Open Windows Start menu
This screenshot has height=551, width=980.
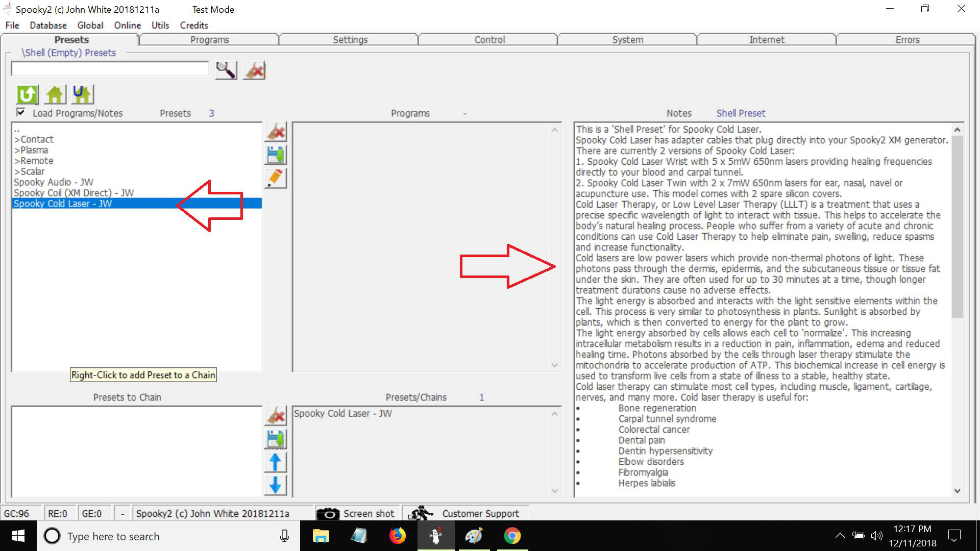(18, 536)
